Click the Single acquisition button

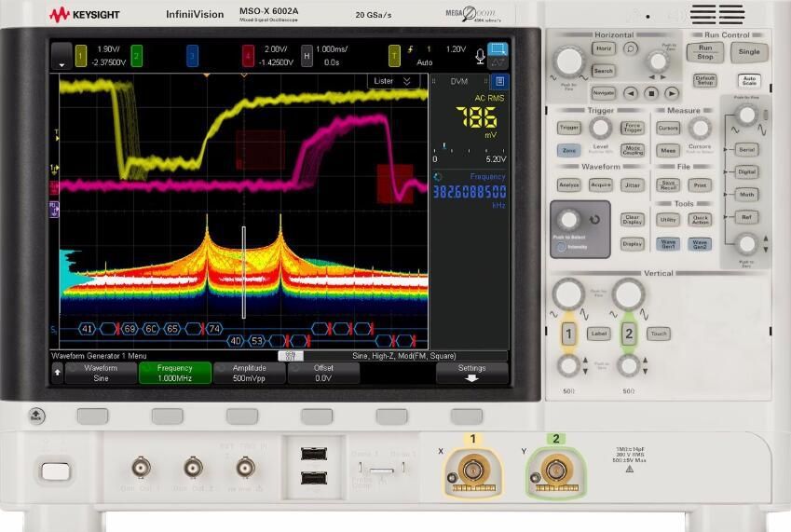click(749, 52)
